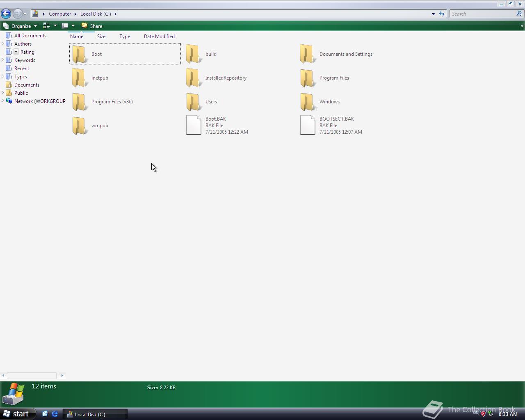Click the Views layout icon

click(x=46, y=26)
